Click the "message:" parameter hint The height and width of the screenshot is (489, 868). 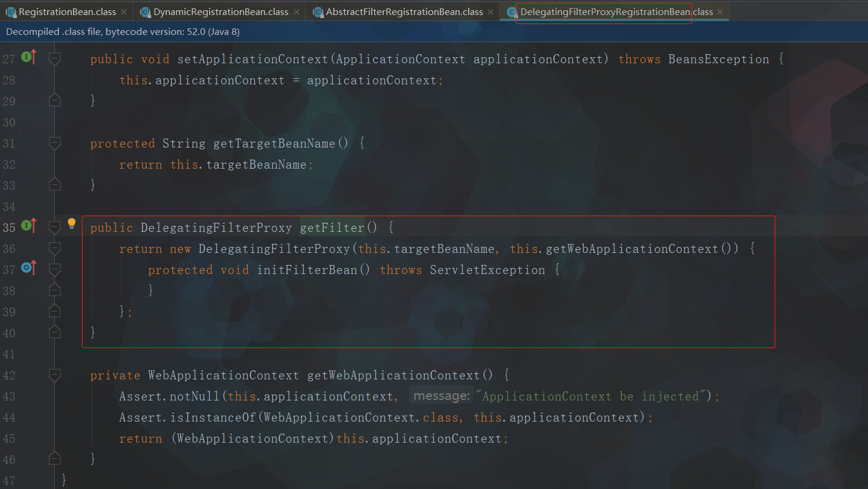pos(442,396)
